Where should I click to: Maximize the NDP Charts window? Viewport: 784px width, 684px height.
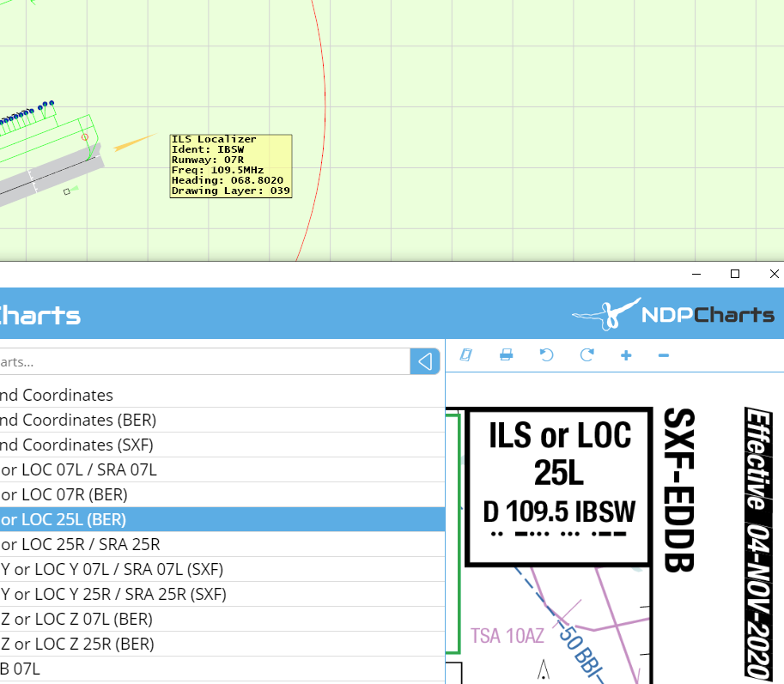(x=735, y=274)
